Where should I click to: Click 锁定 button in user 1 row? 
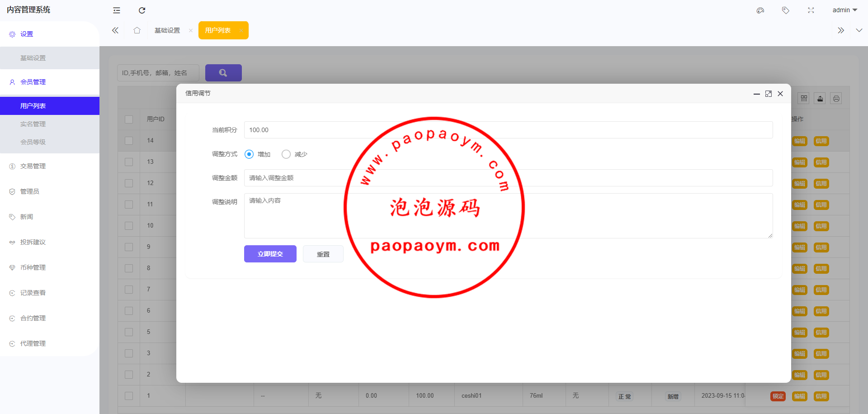click(x=778, y=396)
